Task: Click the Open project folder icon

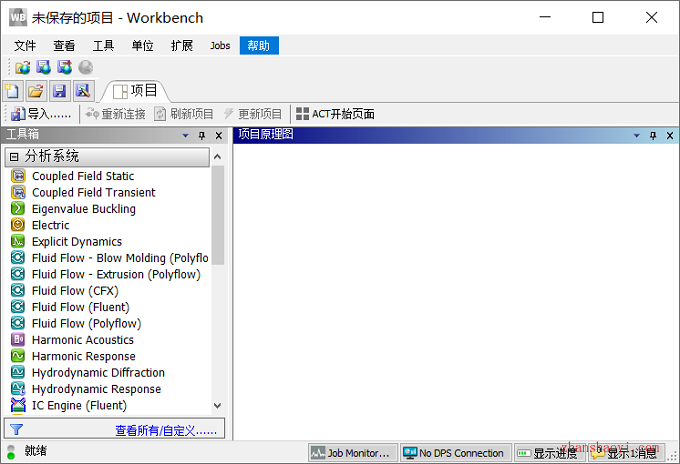Action: coord(36,91)
